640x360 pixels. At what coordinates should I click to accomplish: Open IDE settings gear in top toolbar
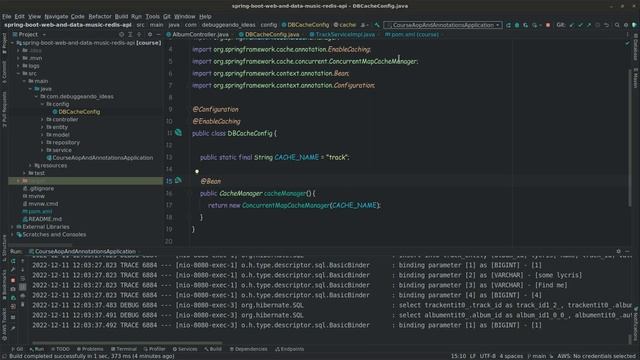click(626, 25)
